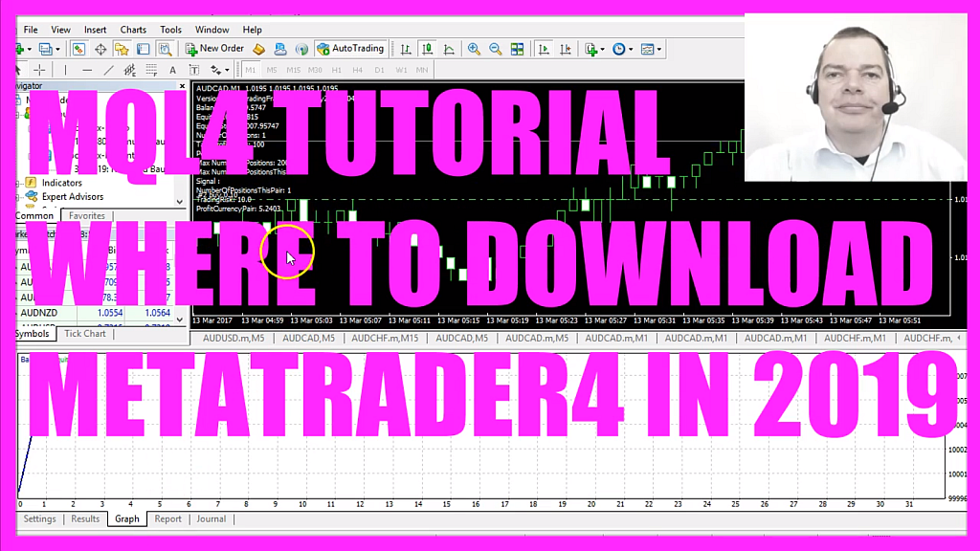Switch chart to M30 timeframe
The height and width of the screenshot is (551, 980).
pyautogui.click(x=314, y=70)
